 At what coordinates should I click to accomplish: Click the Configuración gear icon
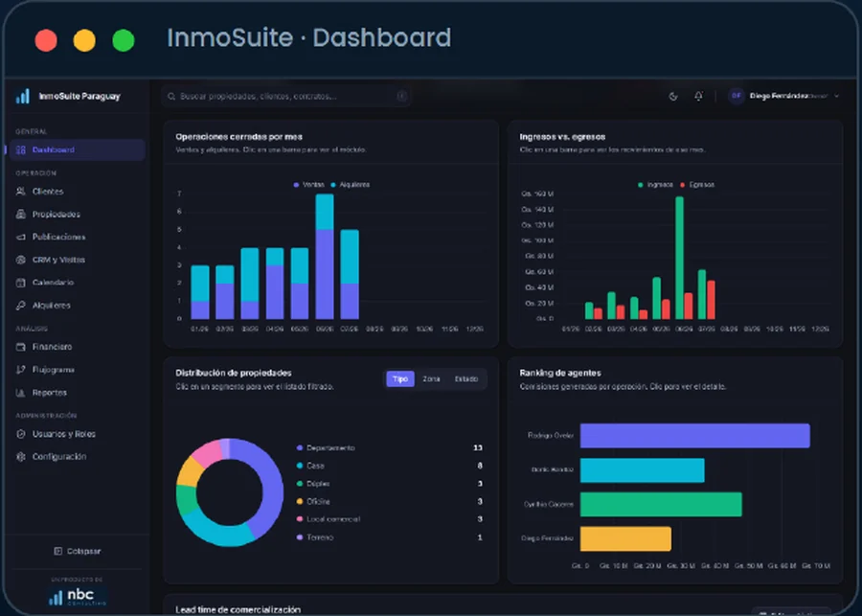21,457
